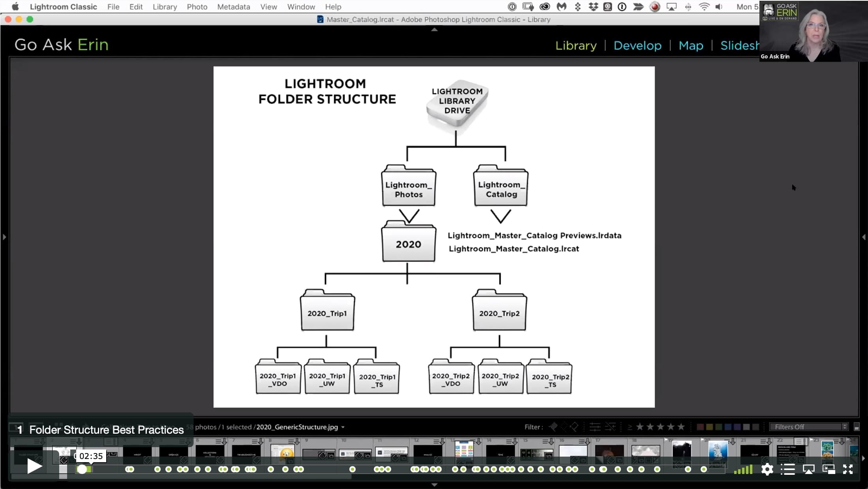
Task: Click the camera app icon right of Dropbox
Action: [x=608, y=7]
